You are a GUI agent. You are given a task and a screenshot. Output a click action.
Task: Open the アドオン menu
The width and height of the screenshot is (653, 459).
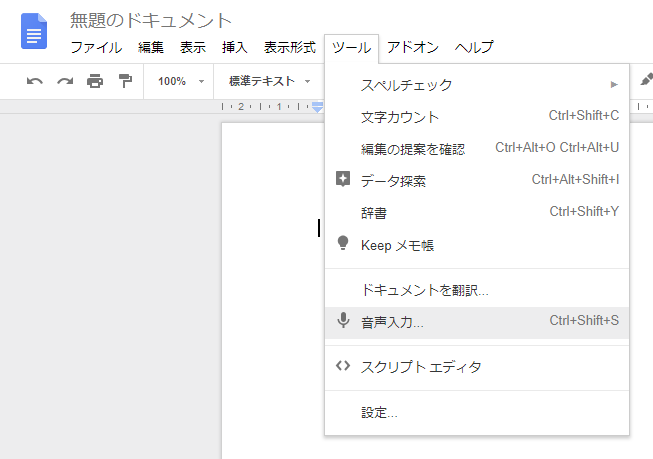click(x=413, y=47)
